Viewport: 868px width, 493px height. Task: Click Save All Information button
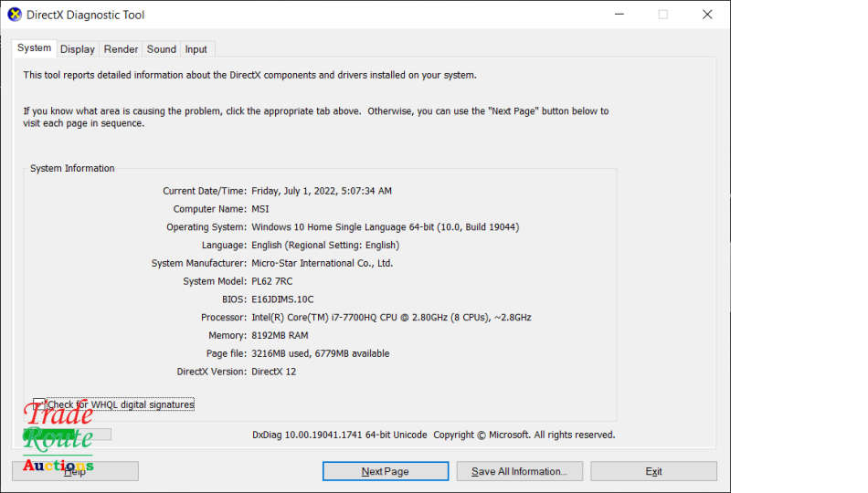tap(519, 471)
